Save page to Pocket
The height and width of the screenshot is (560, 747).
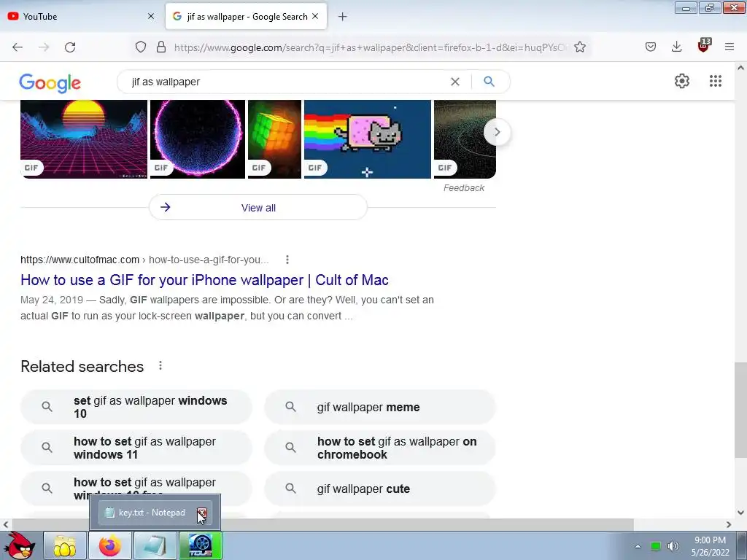[651, 47]
